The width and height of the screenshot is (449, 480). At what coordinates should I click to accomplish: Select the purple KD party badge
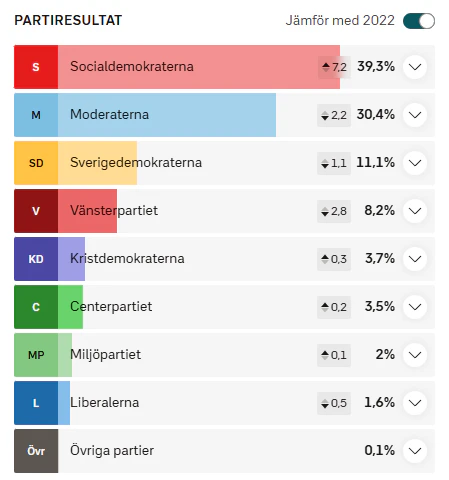36,259
